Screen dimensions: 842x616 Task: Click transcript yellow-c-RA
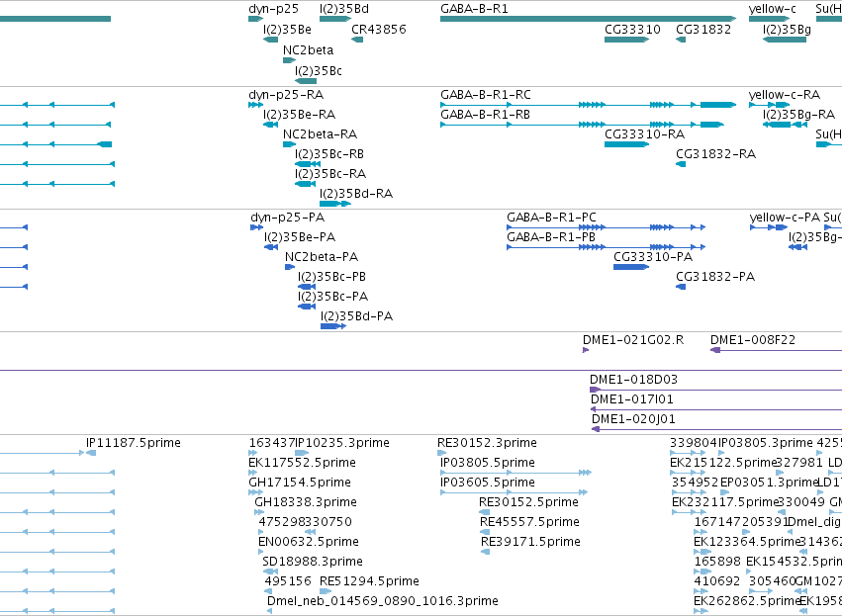pos(785,95)
